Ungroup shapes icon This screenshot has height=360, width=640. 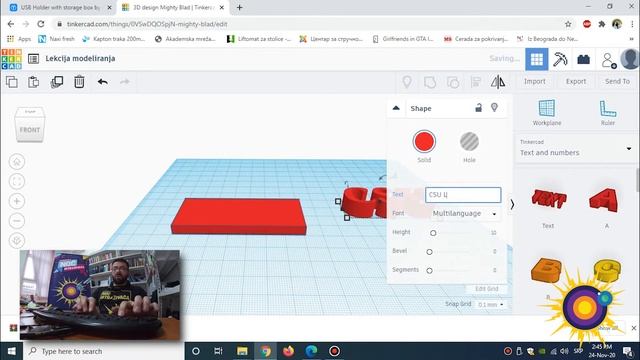(x=453, y=82)
